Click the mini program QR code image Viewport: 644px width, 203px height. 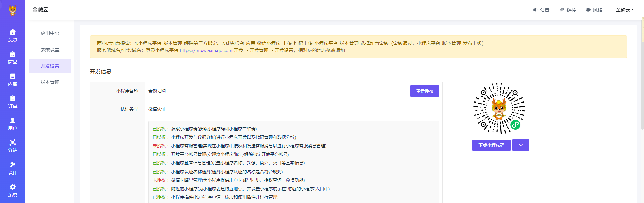[499, 109]
